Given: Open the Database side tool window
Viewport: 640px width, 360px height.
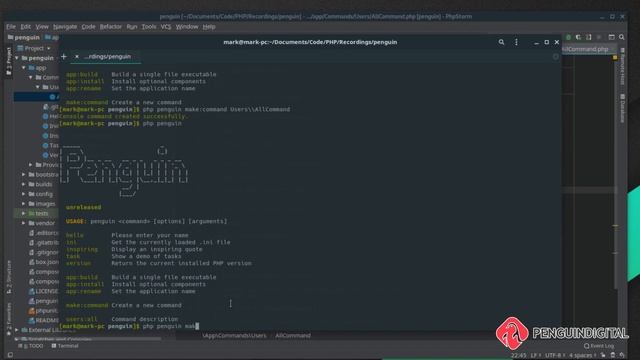Looking at the screenshot, I should [622, 108].
